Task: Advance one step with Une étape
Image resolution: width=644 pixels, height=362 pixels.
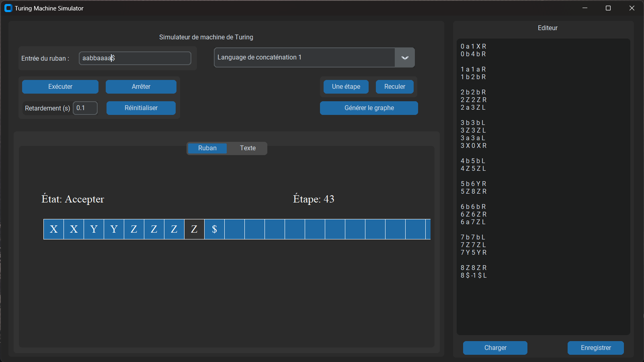Action: (x=346, y=87)
